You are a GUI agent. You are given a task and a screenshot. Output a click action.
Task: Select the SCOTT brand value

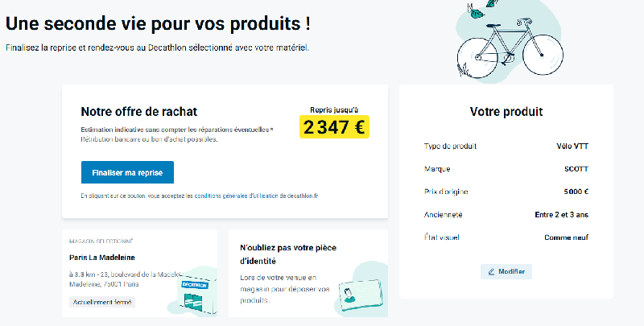[576, 169]
